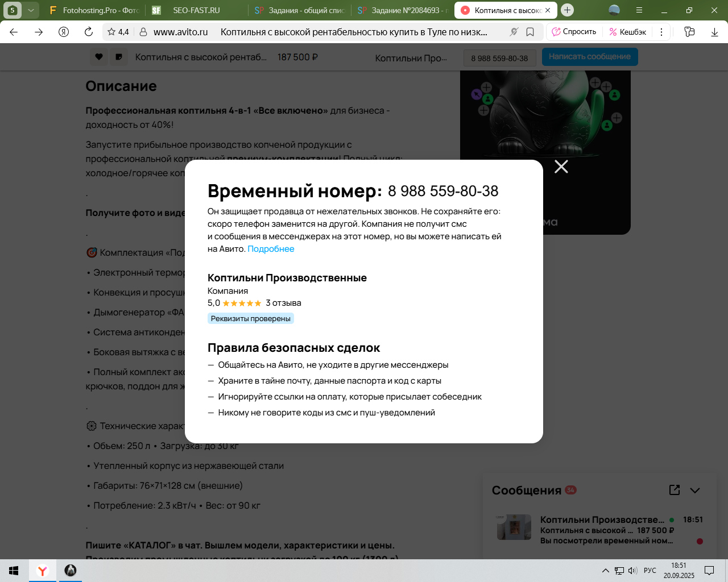Click the crossed-out icon beside the bookmark icon
Image resolution: width=728 pixels, height=582 pixels.
click(x=514, y=32)
